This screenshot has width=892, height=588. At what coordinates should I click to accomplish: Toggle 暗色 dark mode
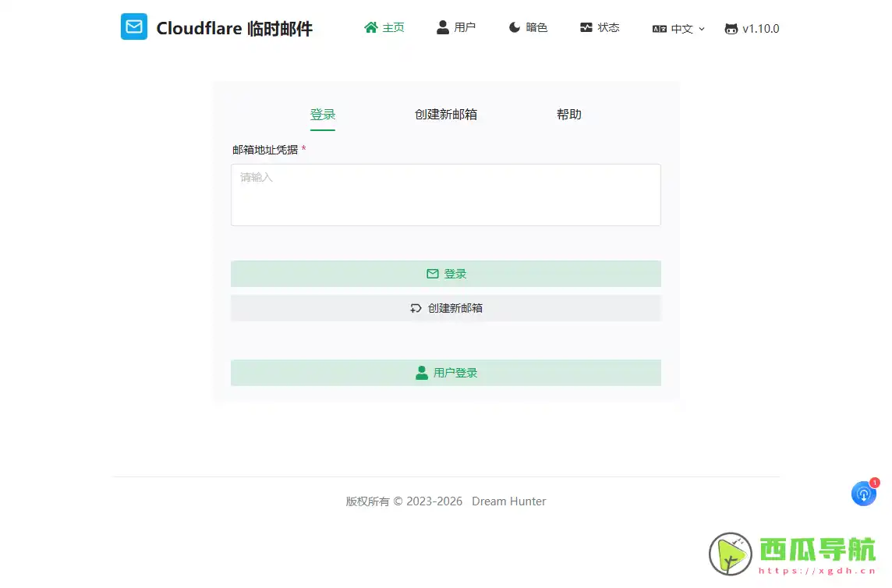[528, 27]
